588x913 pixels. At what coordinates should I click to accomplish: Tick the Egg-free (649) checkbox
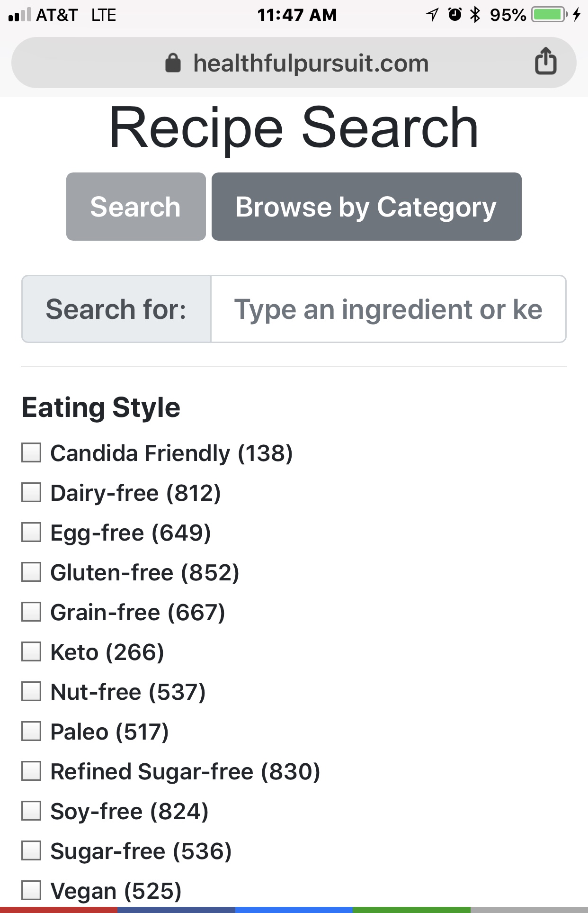point(31,532)
